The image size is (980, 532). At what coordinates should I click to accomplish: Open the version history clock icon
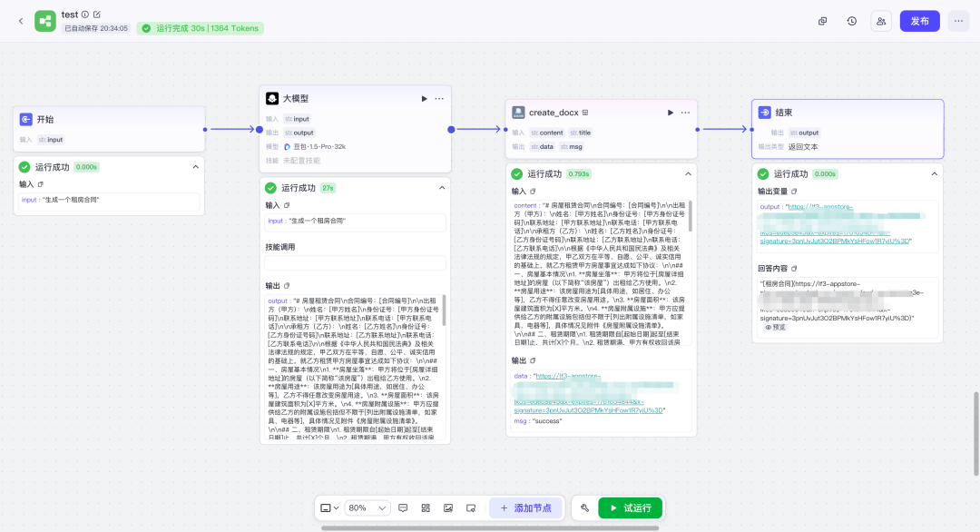coord(851,21)
